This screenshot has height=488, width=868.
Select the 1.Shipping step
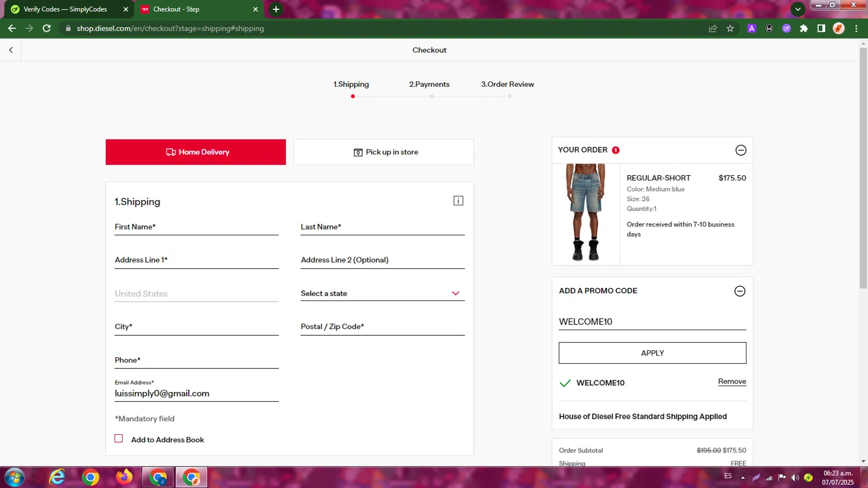[x=351, y=84]
